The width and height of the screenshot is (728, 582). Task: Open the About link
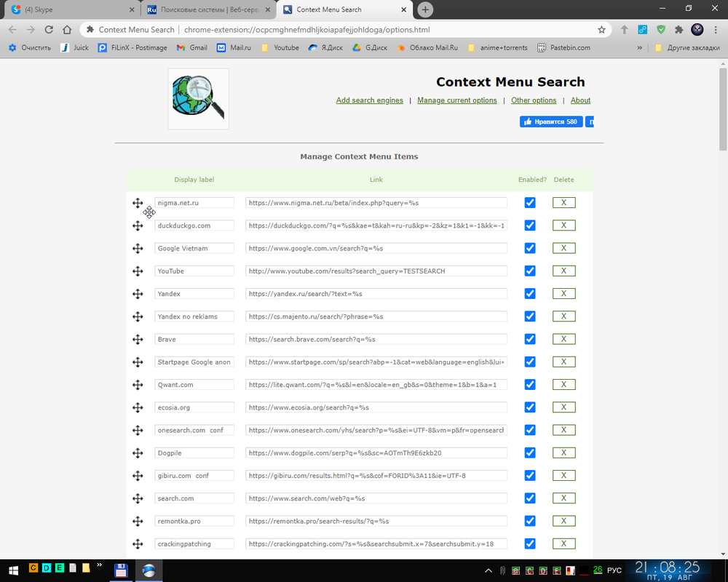(580, 100)
